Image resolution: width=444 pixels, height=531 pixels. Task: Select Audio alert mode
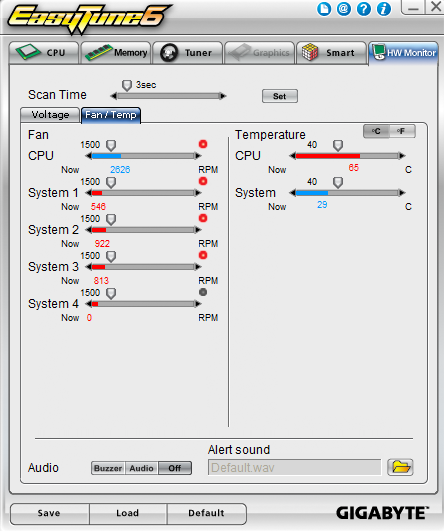pos(142,468)
